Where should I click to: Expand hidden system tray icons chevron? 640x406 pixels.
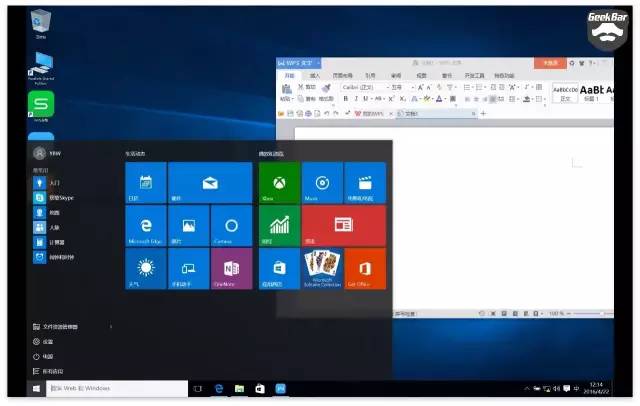click(527, 389)
